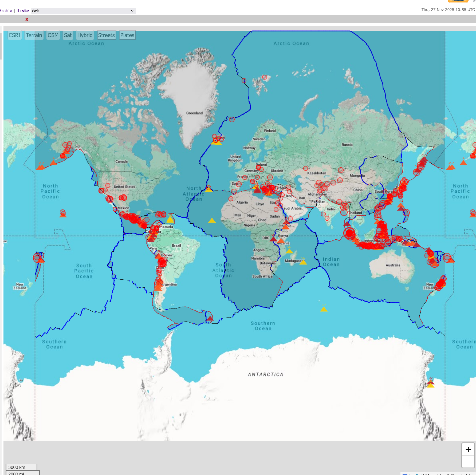This screenshot has height=475, width=476.
Task: Open the Welt region dropdown
Action: [84, 11]
